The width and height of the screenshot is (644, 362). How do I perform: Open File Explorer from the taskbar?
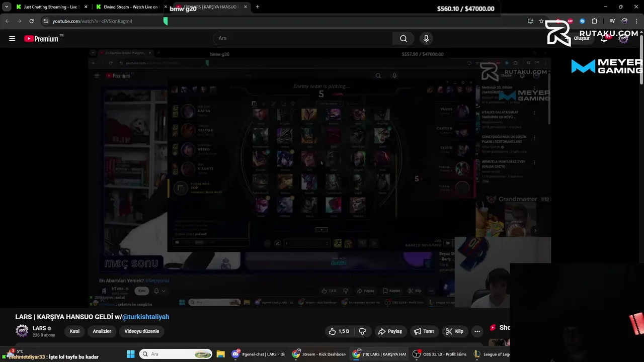click(220, 354)
